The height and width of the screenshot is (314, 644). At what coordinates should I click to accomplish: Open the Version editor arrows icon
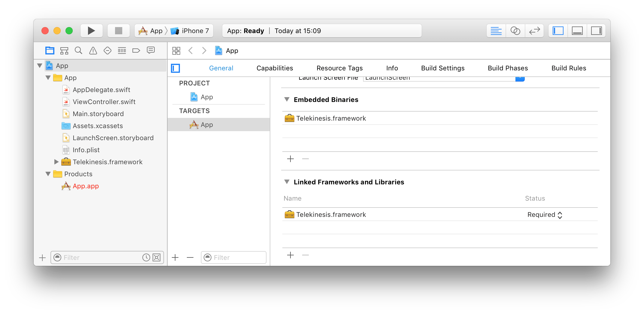pos(534,31)
